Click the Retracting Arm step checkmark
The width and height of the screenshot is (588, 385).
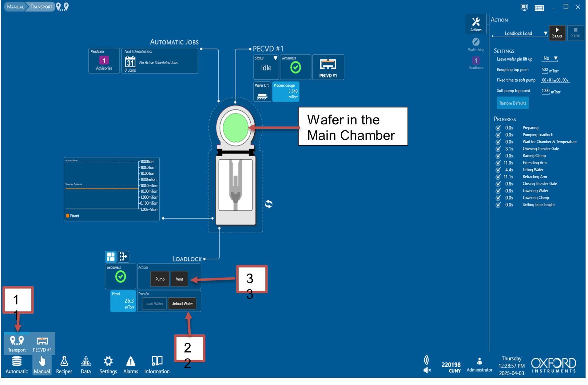coord(498,177)
